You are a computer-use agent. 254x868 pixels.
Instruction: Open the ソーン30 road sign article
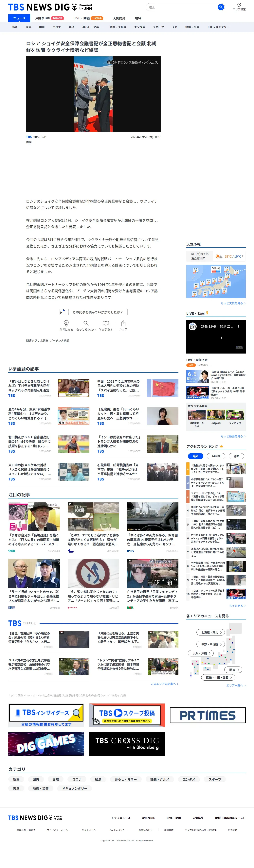coord(93,584)
